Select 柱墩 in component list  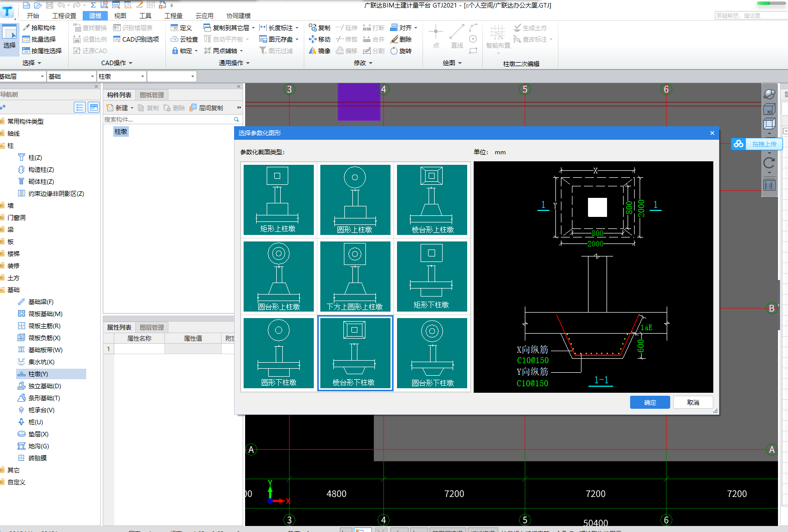[x=121, y=131]
